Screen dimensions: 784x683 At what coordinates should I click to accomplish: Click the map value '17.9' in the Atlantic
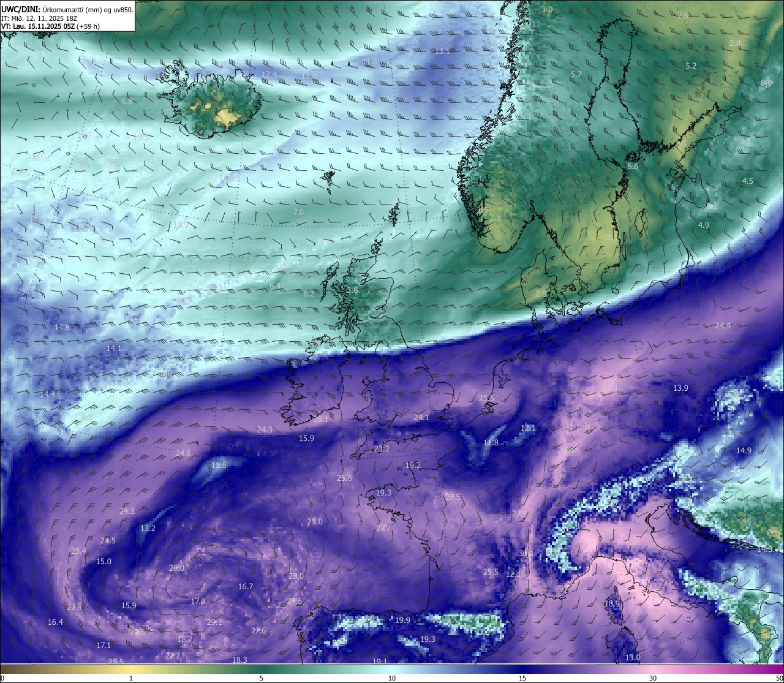[x=198, y=602]
